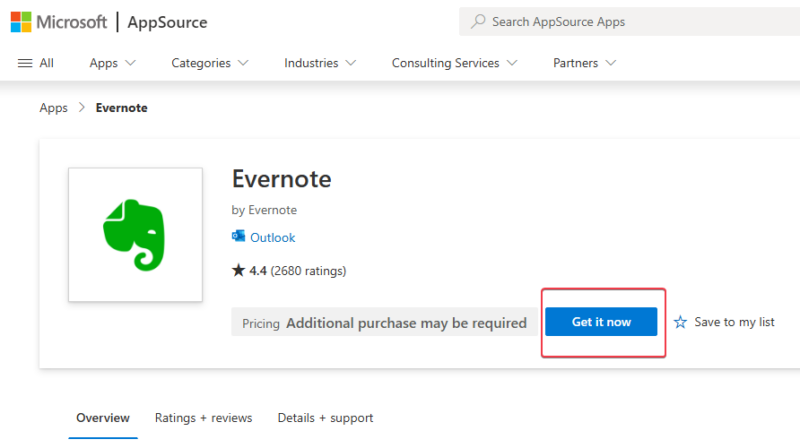Click the Pricing additional purchase notice

[x=384, y=322]
